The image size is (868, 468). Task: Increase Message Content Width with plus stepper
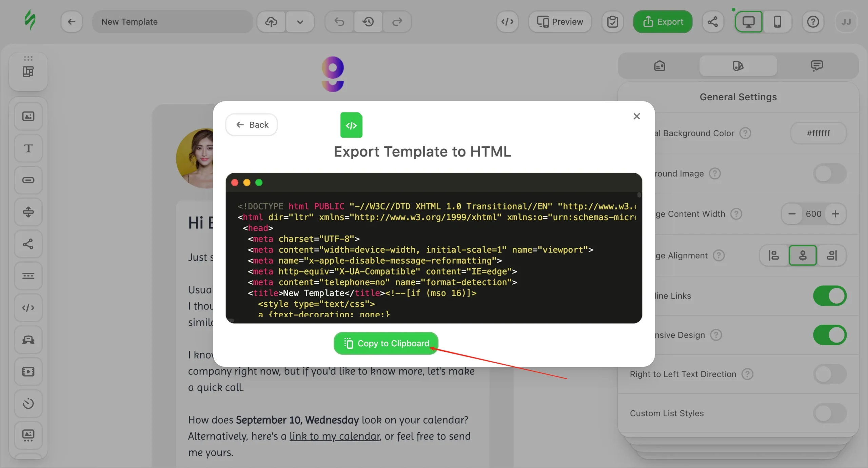pos(835,214)
